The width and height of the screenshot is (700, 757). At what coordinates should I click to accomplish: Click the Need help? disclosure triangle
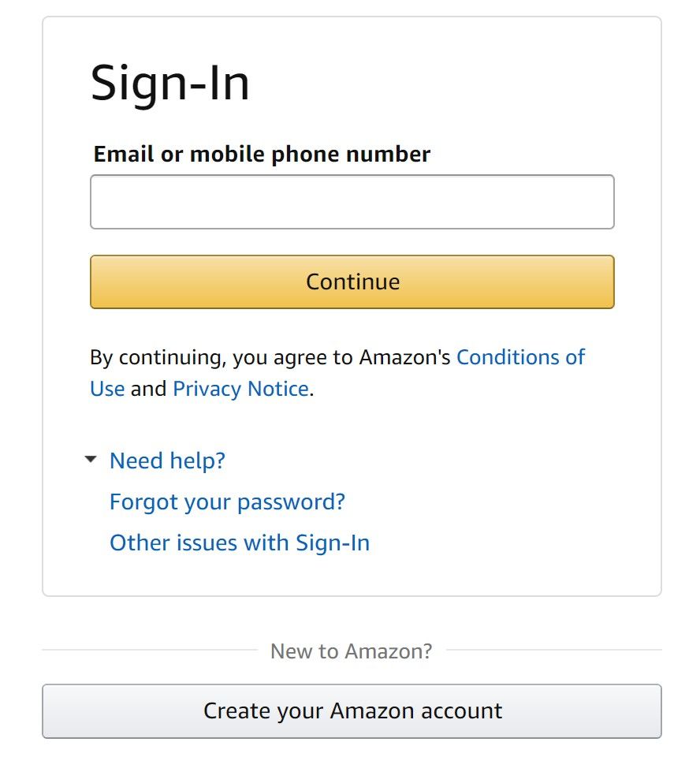tap(89, 459)
